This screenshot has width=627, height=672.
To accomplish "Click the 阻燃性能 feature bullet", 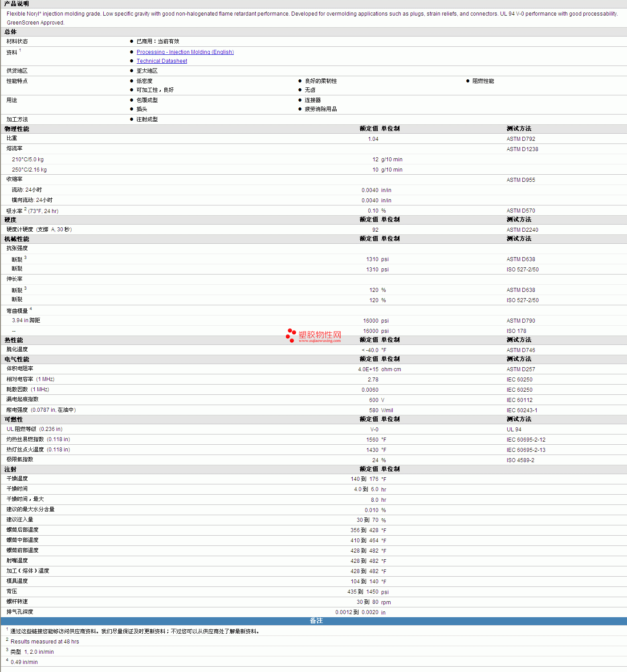I will [483, 81].
